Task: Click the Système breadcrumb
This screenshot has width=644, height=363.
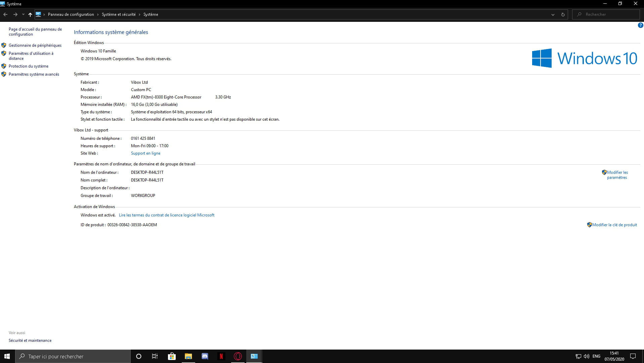Action: click(x=151, y=14)
